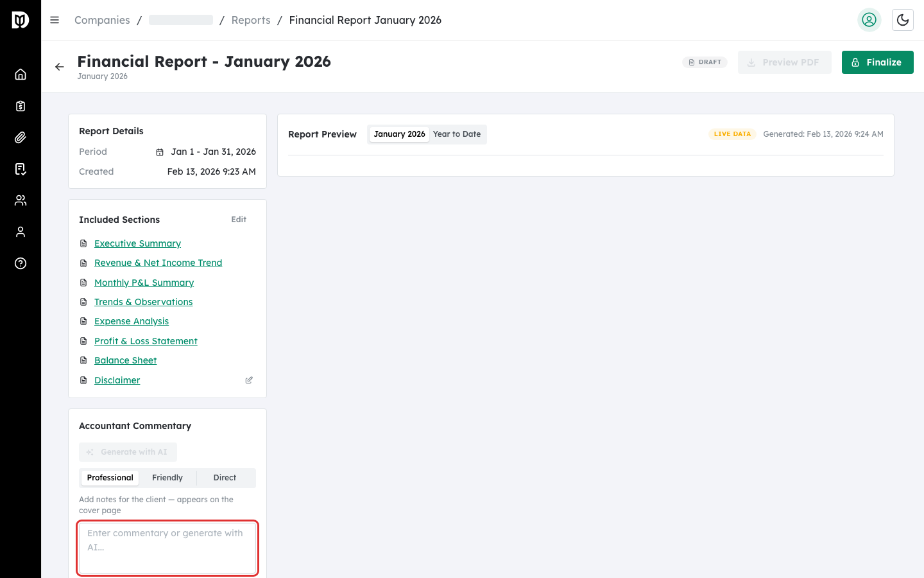
Task: Open the Executive Summary section link
Action: pyautogui.click(x=137, y=243)
